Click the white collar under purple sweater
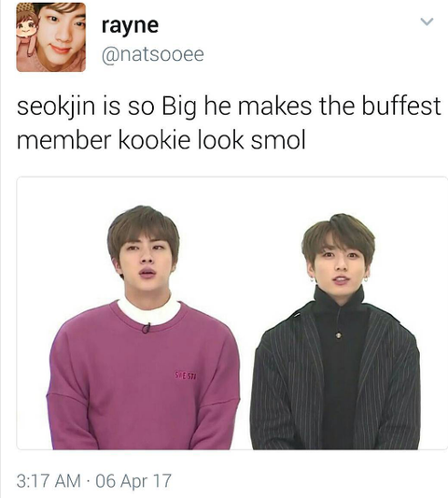 pyautogui.click(x=149, y=311)
